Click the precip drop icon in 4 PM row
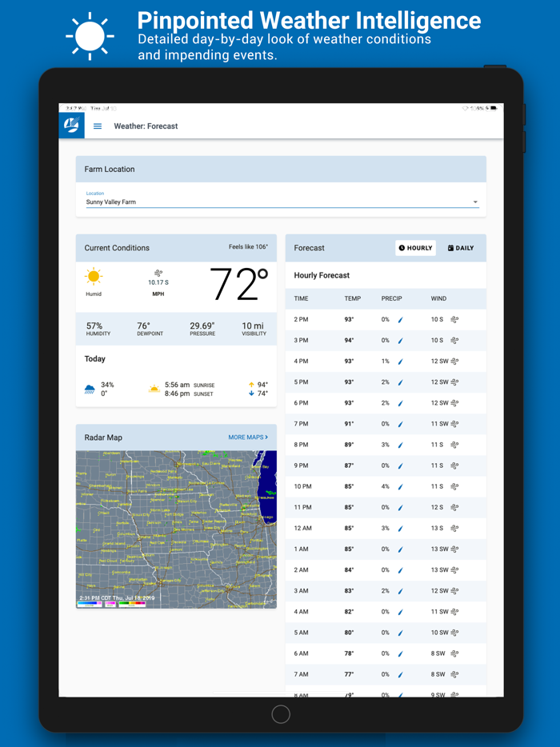 [x=400, y=362]
